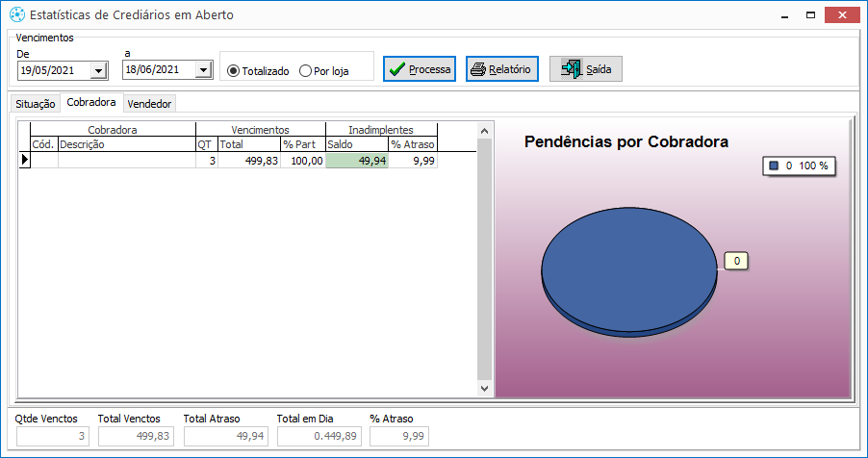
Task: Minimize the Estatísticas de Crediários window
Action: 784,15
